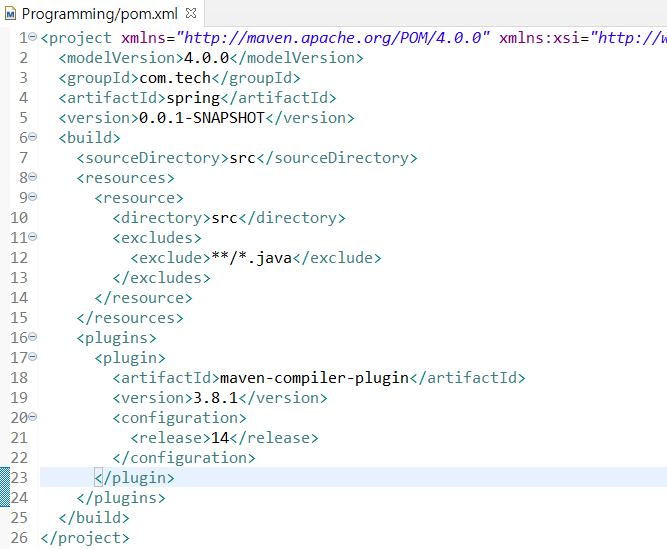Collapse the resource element at line 9

[33, 197]
